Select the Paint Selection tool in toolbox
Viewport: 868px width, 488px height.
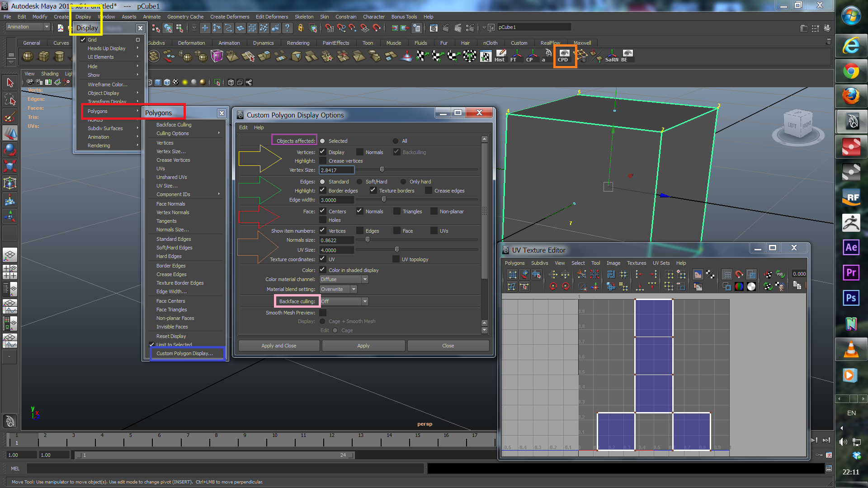(x=10, y=117)
